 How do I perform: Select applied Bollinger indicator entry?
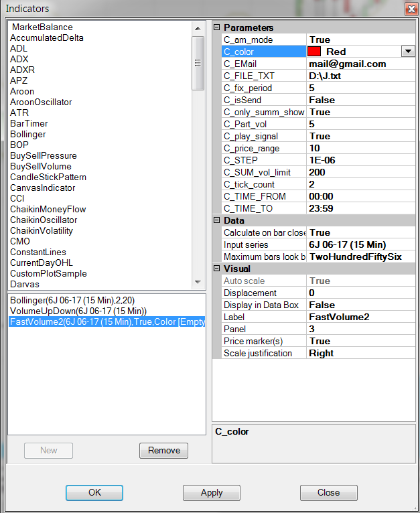pyautogui.click(x=72, y=300)
